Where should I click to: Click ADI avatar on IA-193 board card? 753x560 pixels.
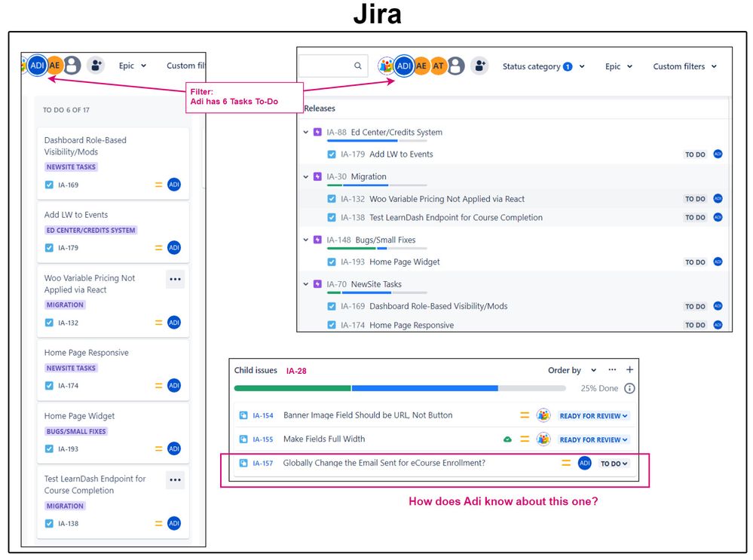pos(174,448)
